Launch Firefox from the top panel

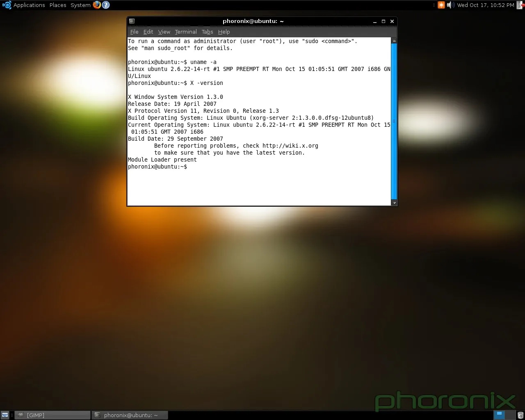click(97, 5)
